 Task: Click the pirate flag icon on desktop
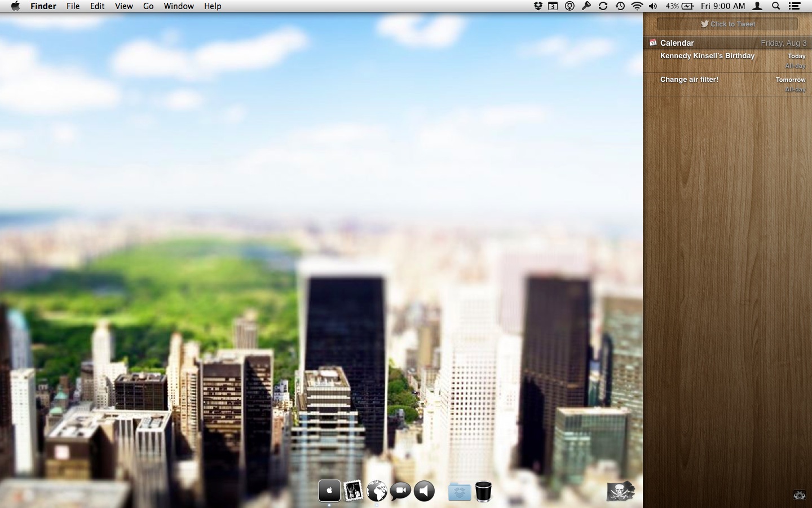[x=620, y=491]
